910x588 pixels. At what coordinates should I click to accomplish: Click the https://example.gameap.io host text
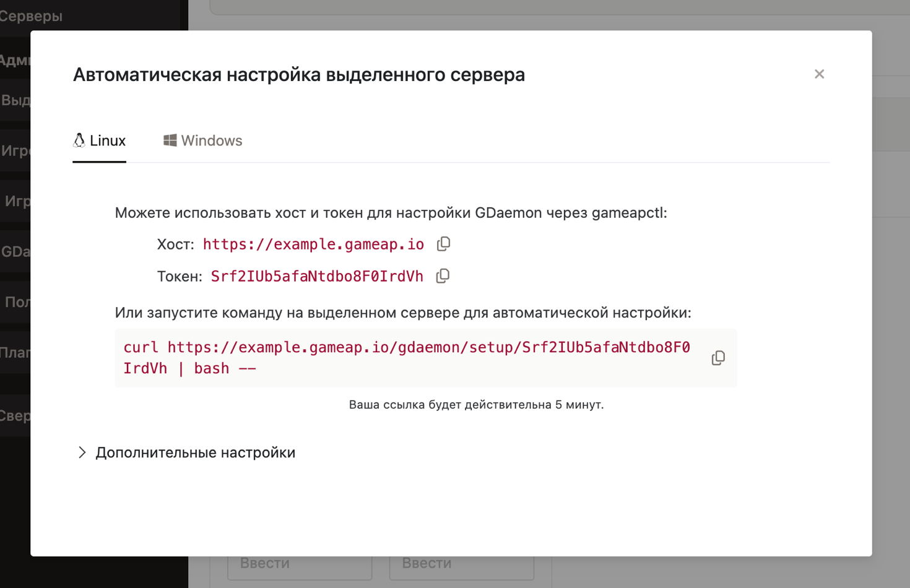tap(313, 244)
